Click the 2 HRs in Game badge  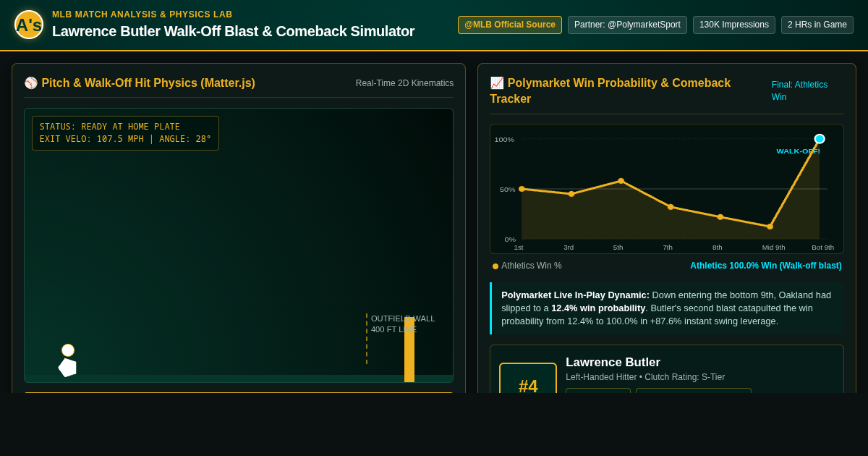(817, 25)
